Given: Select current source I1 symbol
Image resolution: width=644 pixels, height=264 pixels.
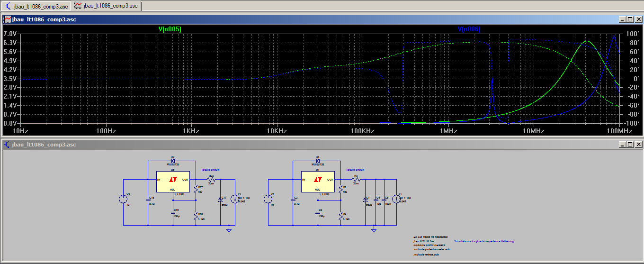Looking at the screenshot, I should [x=396, y=199].
